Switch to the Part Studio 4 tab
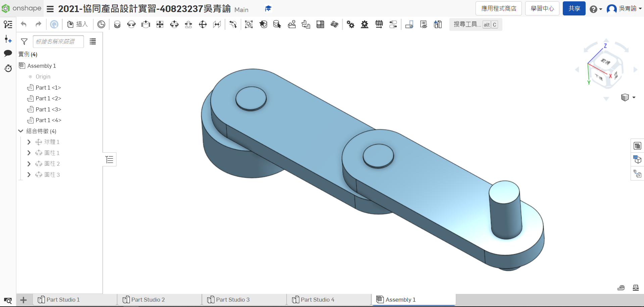The height and width of the screenshot is (307, 644). tap(317, 300)
